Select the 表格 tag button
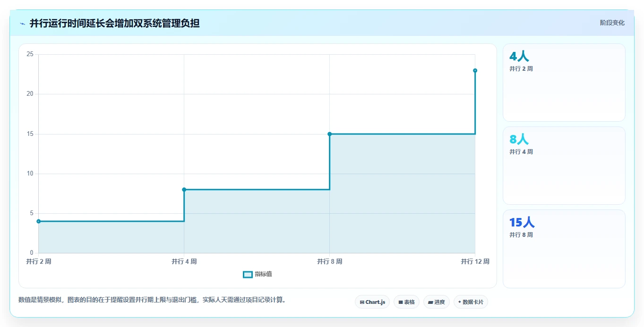Image resolution: width=644 pixels, height=327 pixels. pyautogui.click(x=406, y=302)
